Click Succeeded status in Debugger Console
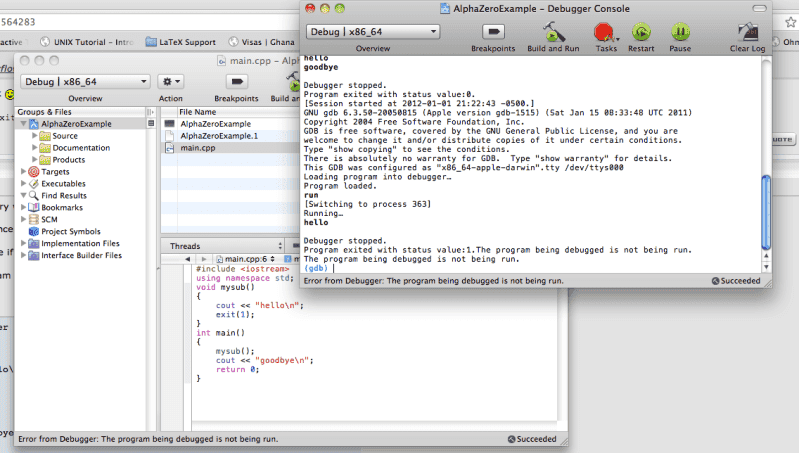Screen dimensions: 799x453 737,281
